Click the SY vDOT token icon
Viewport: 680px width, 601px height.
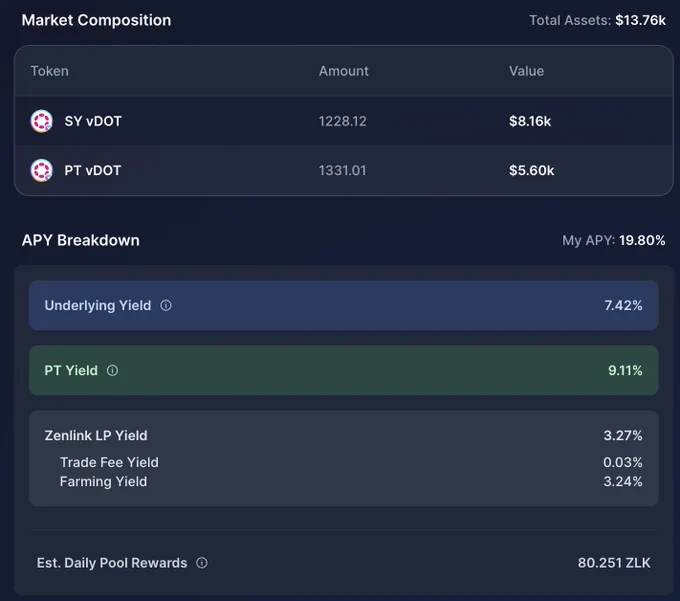42,121
